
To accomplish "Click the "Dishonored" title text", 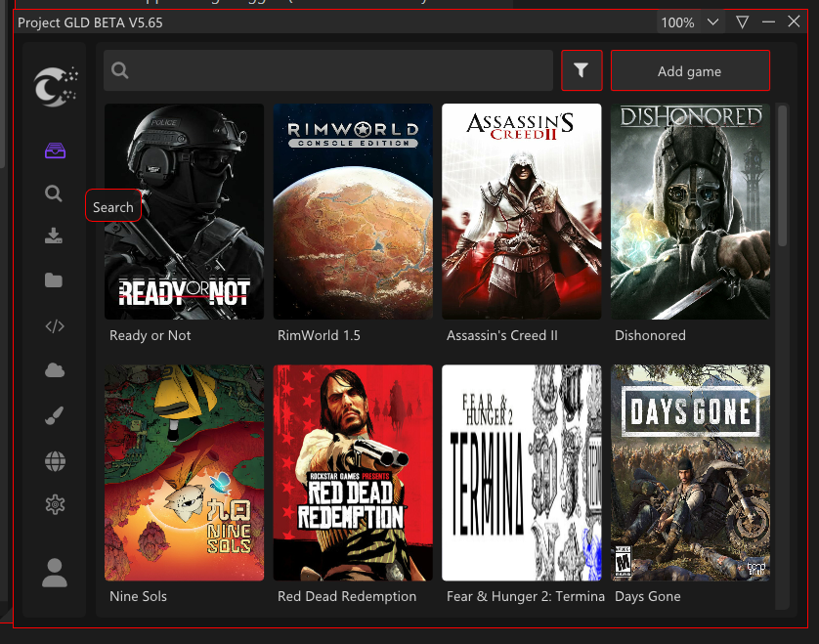I will [650, 335].
